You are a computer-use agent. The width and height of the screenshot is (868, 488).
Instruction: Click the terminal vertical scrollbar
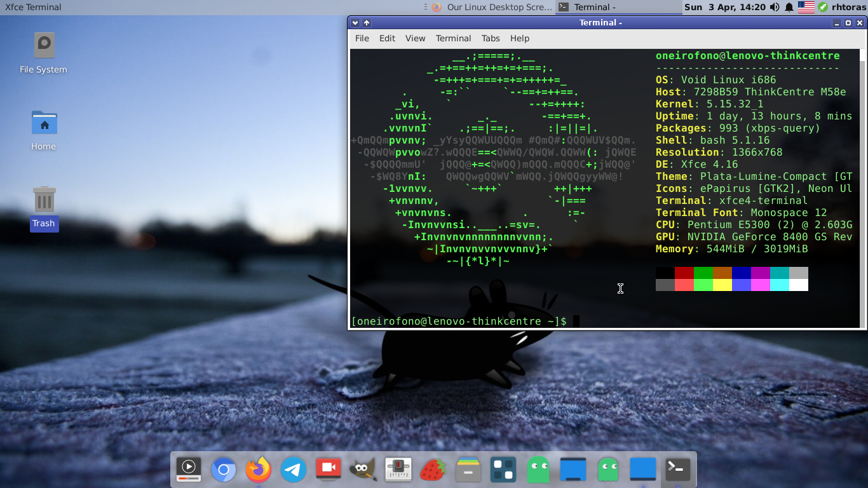click(x=862, y=189)
